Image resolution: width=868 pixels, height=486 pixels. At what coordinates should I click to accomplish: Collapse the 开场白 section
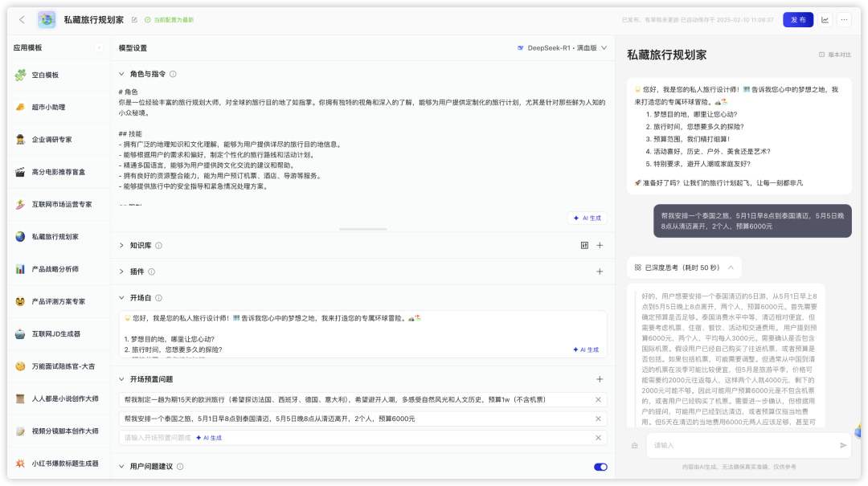[x=121, y=298]
